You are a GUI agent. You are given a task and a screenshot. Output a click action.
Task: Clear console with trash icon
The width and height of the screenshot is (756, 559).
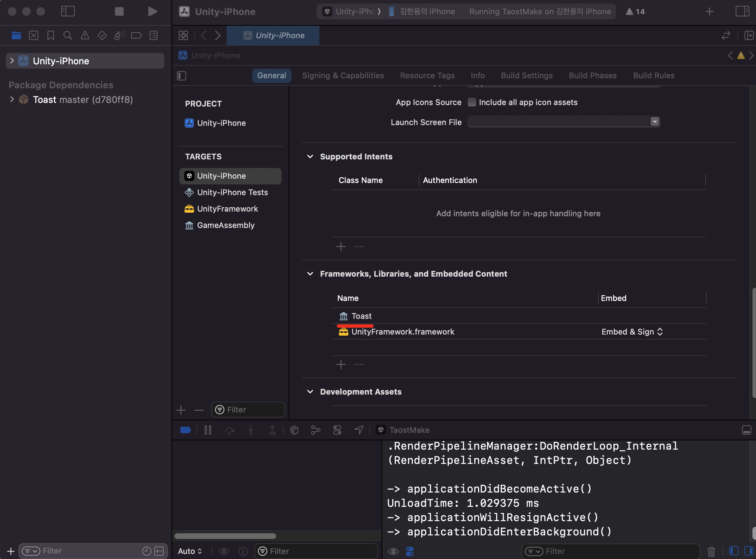[711, 551]
